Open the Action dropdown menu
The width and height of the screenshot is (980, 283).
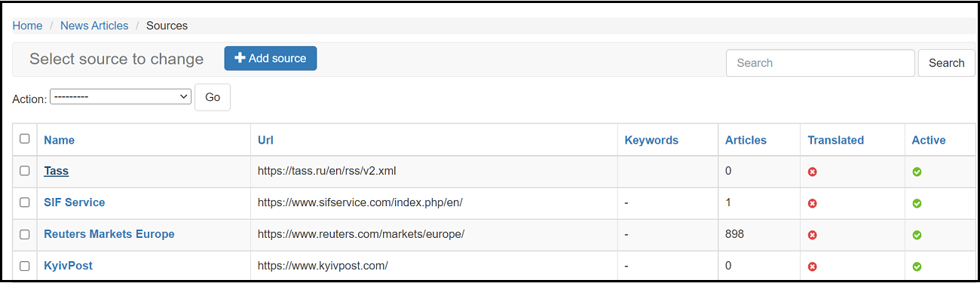pyautogui.click(x=121, y=97)
